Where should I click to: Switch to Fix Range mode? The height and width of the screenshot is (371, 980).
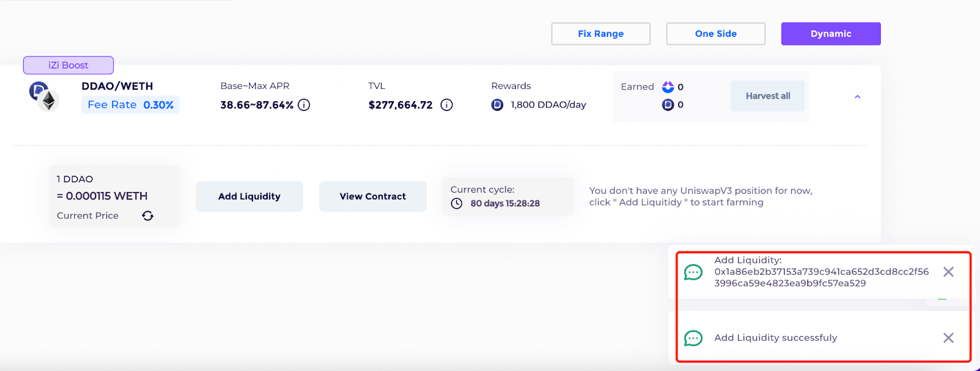coord(600,34)
